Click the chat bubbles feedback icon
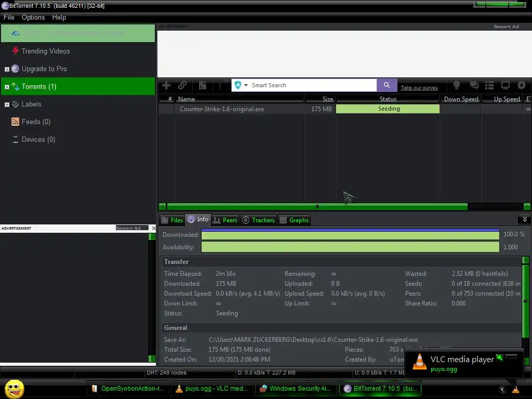Screen dimensions: 532x399 click(x=474, y=85)
